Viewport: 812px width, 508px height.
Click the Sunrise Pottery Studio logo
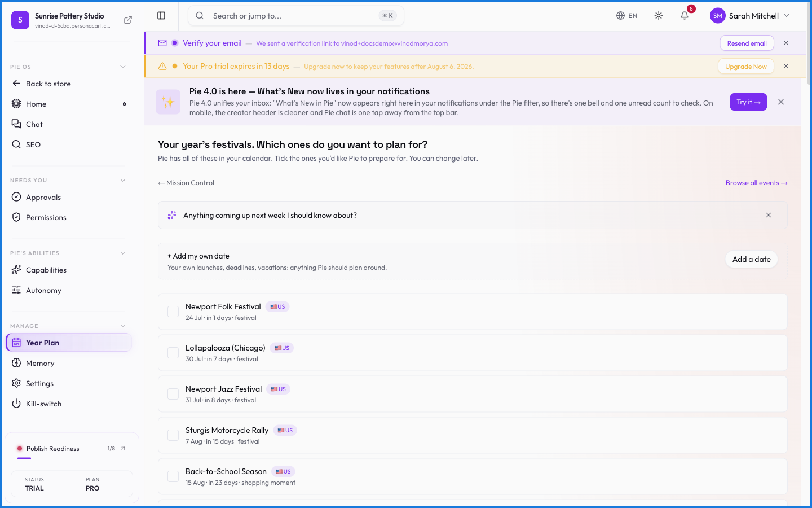click(x=20, y=20)
